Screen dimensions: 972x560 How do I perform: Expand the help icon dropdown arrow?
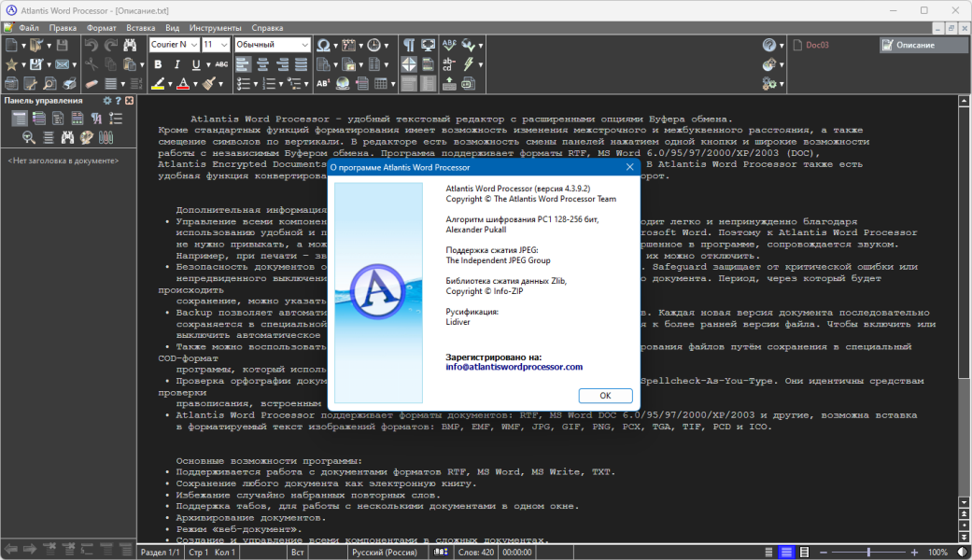click(782, 45)
